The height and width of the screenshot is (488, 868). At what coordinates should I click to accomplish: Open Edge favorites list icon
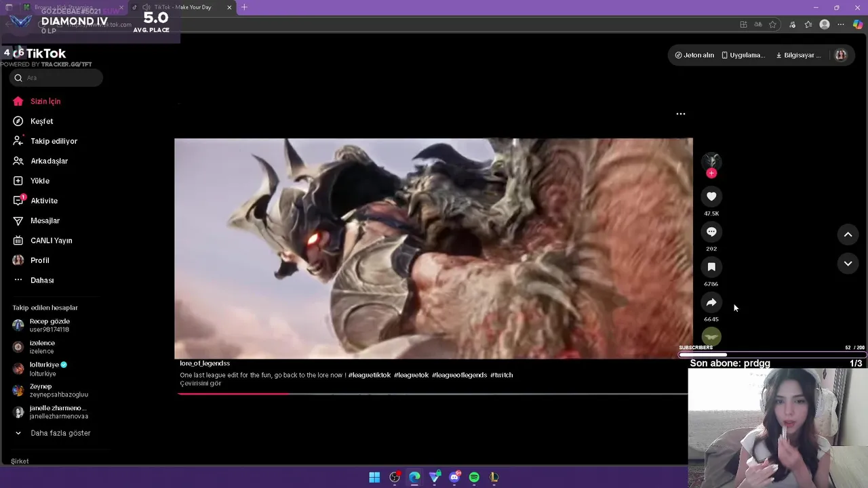[x=808, y=24]
